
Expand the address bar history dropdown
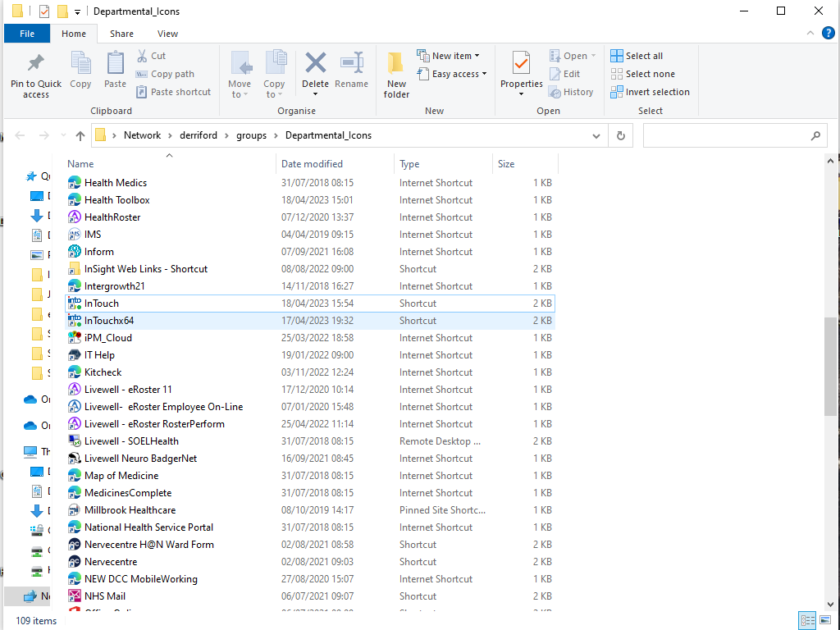click(596, 136)
